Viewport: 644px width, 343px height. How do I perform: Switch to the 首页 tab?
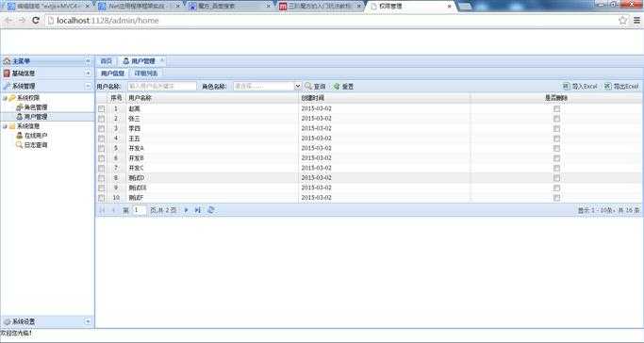[106, 60]
